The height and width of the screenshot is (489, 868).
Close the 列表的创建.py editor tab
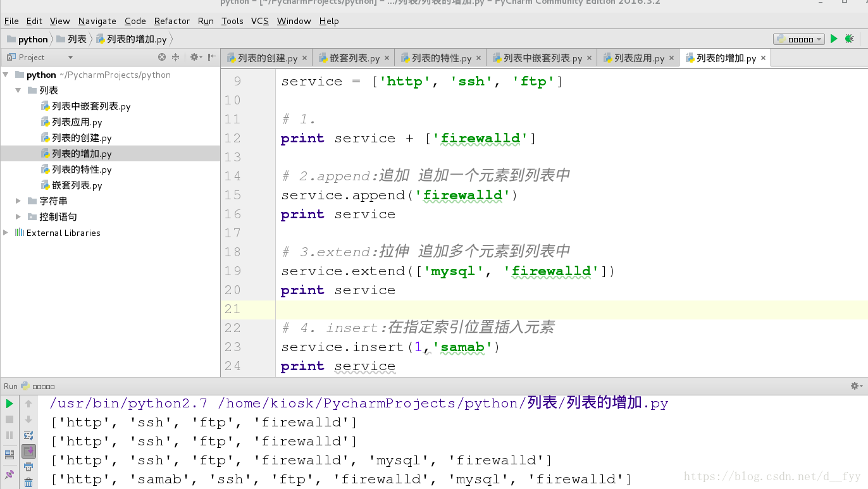(304, 58)
